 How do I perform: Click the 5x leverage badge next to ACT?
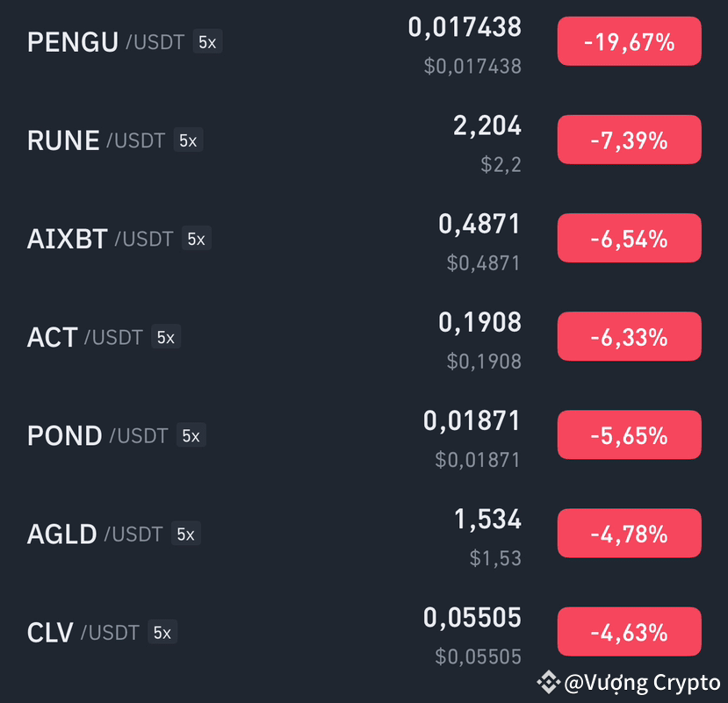point(166,337)
